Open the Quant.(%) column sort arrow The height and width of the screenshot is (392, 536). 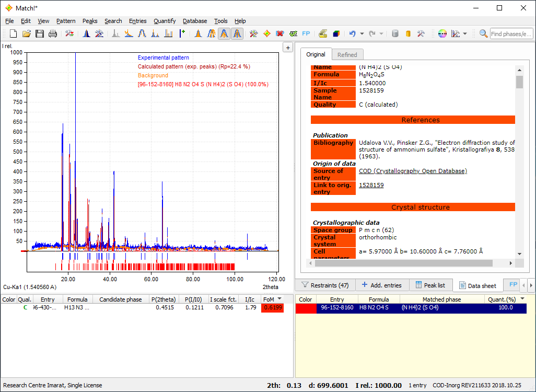click(523, 299)
